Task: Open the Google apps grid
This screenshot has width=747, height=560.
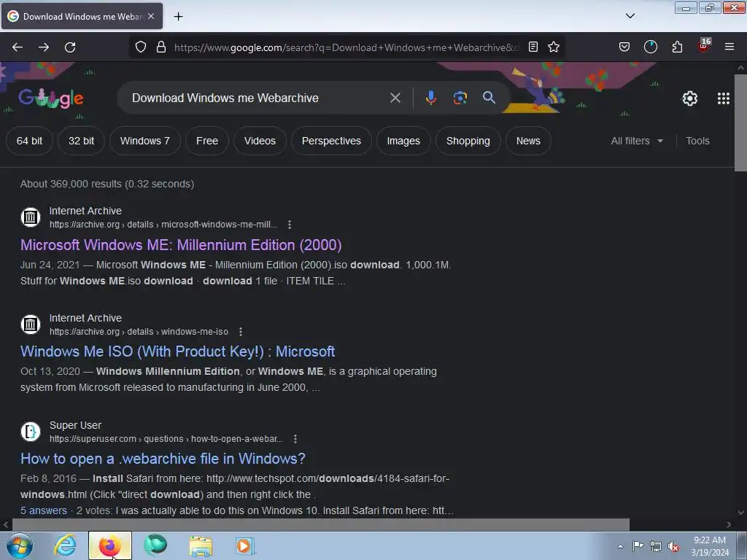Action: (723, 98)
